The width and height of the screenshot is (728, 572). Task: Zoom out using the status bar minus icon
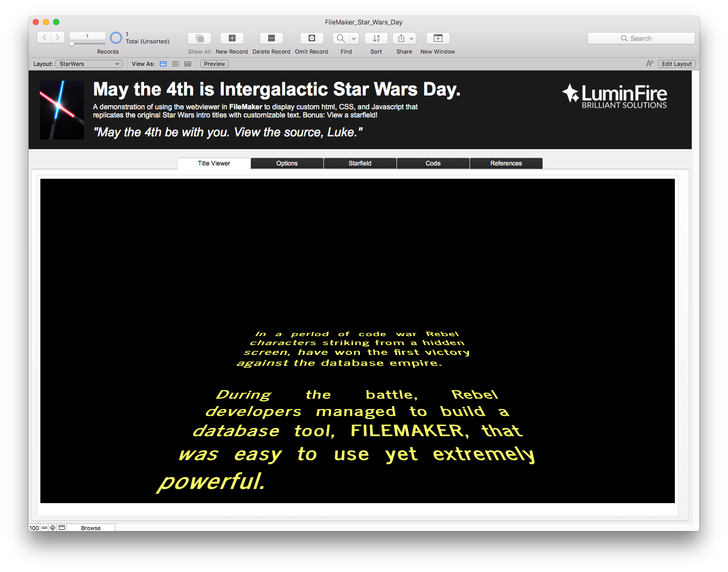(x=44, y=528)
